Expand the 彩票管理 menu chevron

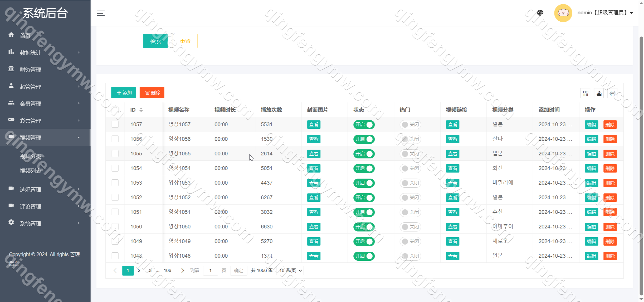79,120
